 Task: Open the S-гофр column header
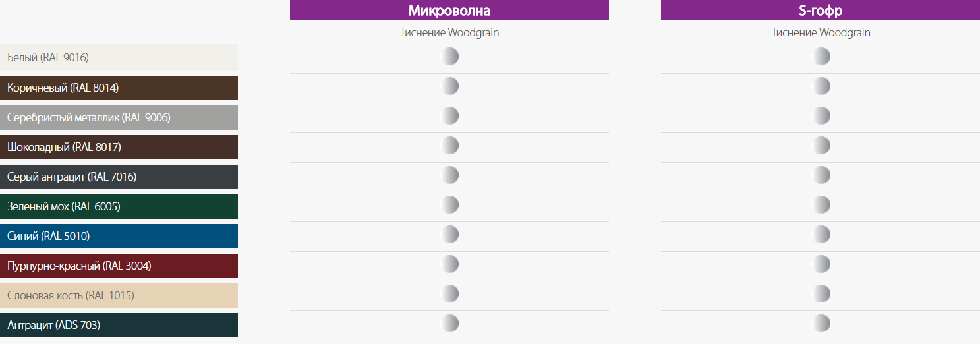821,11
